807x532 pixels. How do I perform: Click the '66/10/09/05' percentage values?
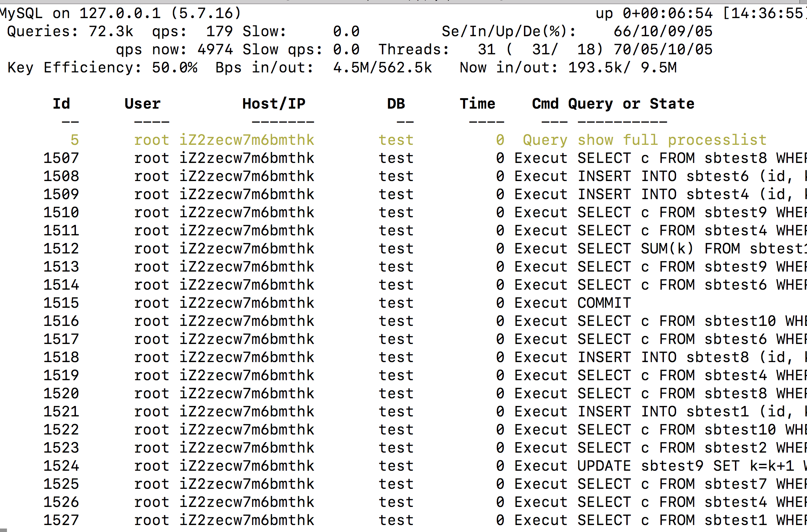click(x=663, y=32)
